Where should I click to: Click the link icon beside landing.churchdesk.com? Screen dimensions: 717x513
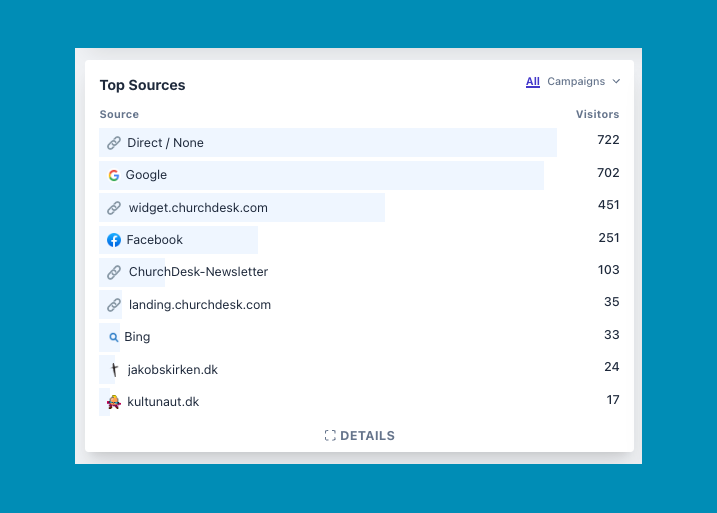coord(114,305)
